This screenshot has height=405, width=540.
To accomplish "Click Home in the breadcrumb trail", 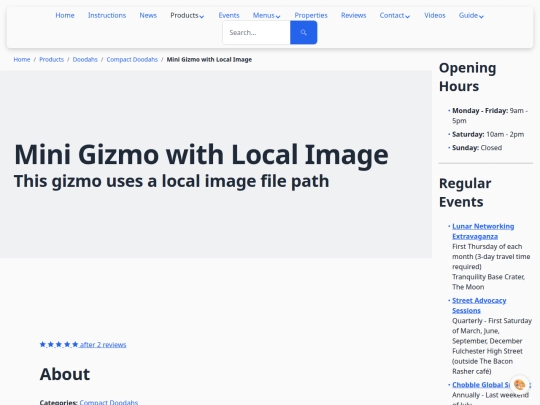I will [22, 60].
